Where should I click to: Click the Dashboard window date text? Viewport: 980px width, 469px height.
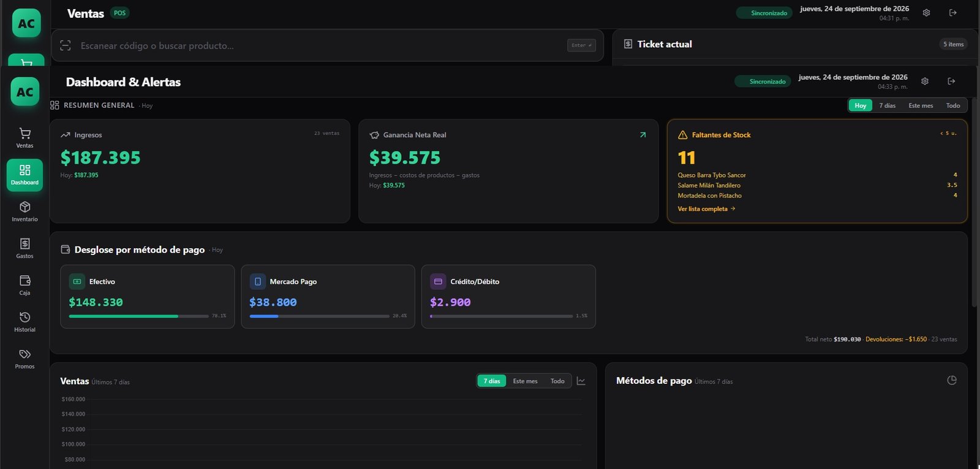coord(853,77)
